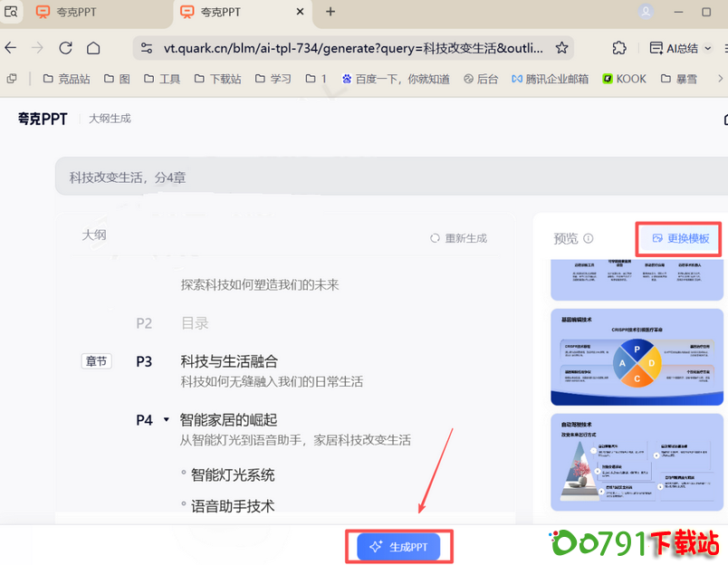Image resolution: width=728 pixels, height=565 pixels.
Task: Close the active 夸克PPT tab
Action: 301,12
